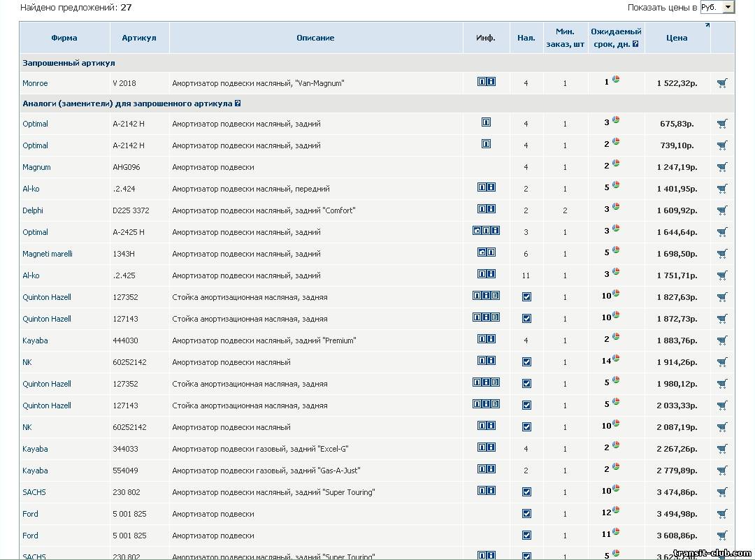
Task: Select price 1 247,19р.
Action: coord(677,167)
